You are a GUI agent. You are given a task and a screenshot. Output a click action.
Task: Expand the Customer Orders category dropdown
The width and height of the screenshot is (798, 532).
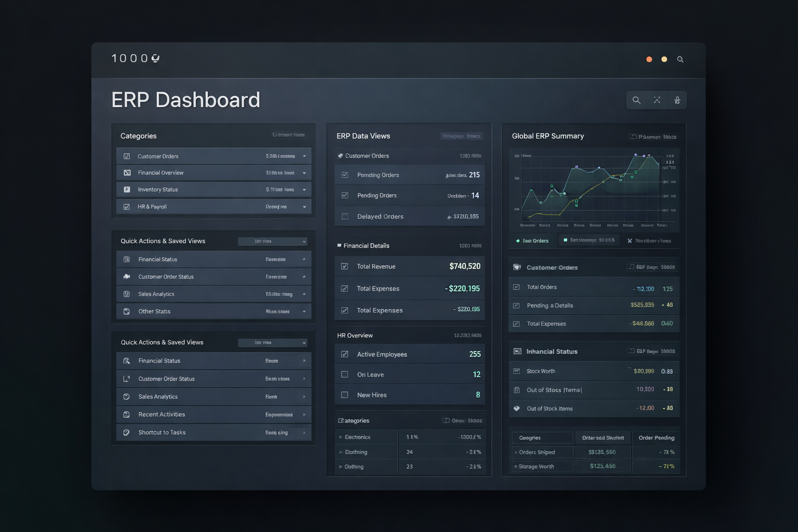304,156
